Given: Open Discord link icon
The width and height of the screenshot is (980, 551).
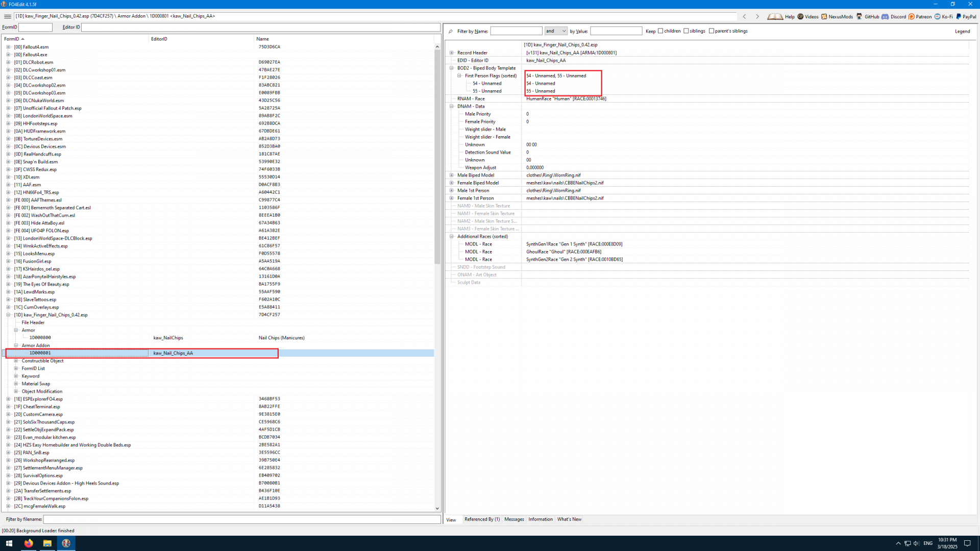Looking at the screenshot, I should (885, 16).
